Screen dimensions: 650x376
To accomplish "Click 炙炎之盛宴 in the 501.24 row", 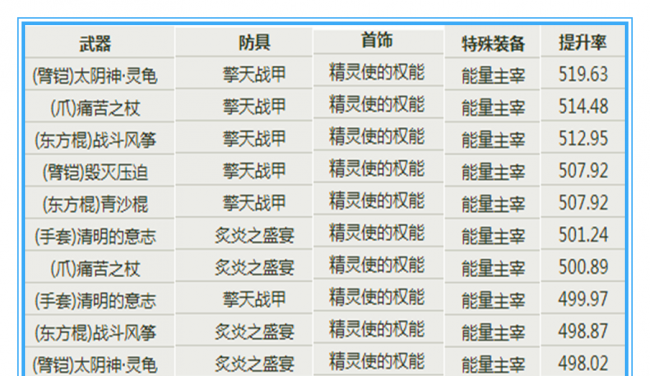I will pos(254,236).
